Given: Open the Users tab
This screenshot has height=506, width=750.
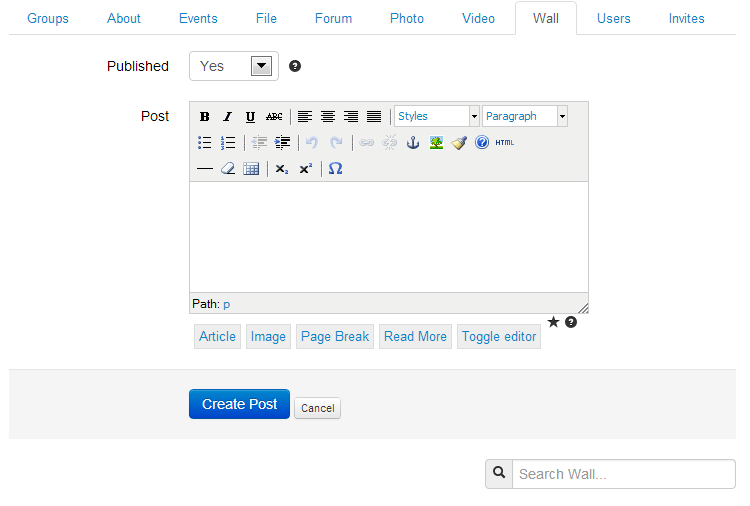Looking at the screenshot, I should (x=614, y=18).
